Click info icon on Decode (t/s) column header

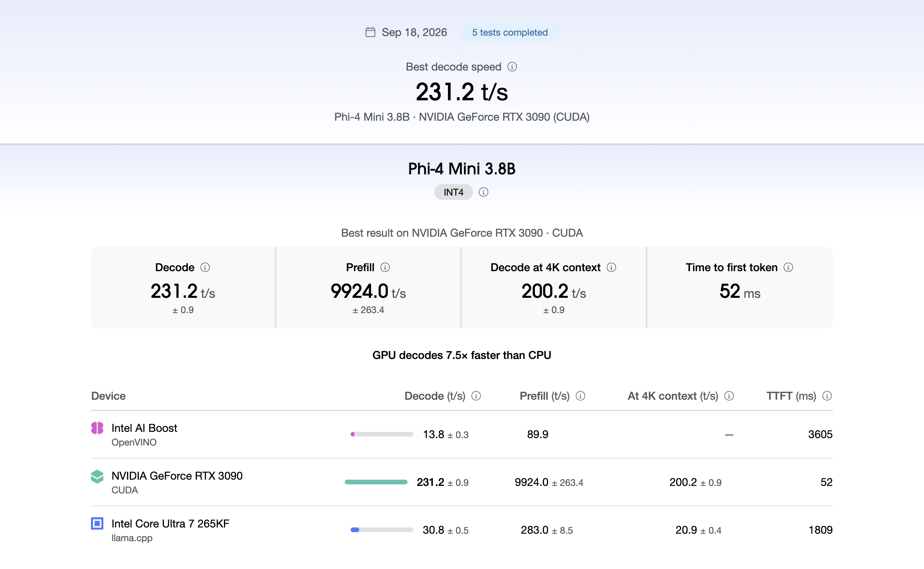(x=476, y=396)
